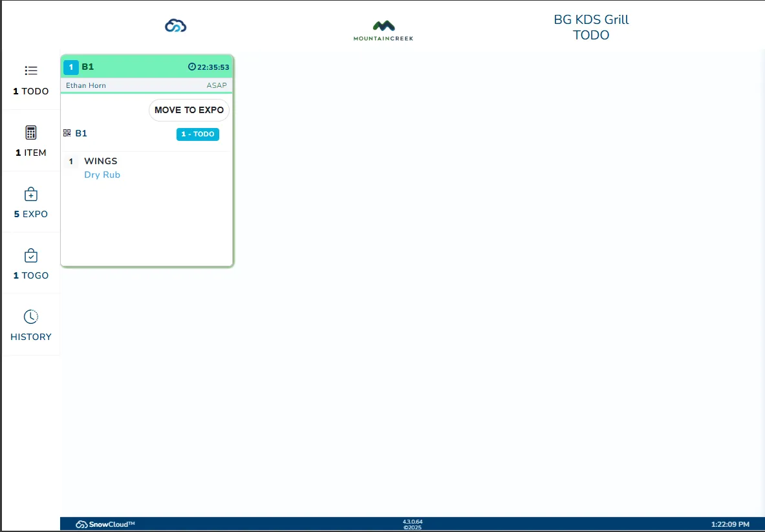Click the WINGS quantity 1 box
This screenshot has width=765, height=532.
(x=70, y=162)
